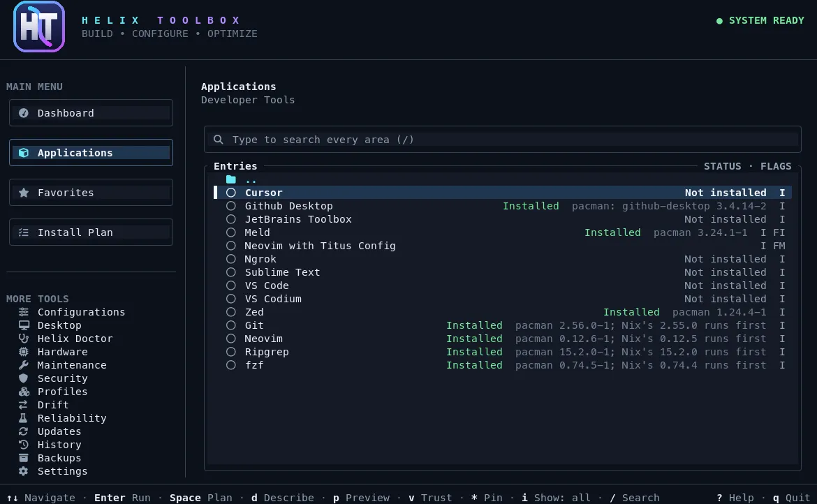Click the SYSTEM READY status text
Viewport: 817px width, 504px height.
click(767, 21)
